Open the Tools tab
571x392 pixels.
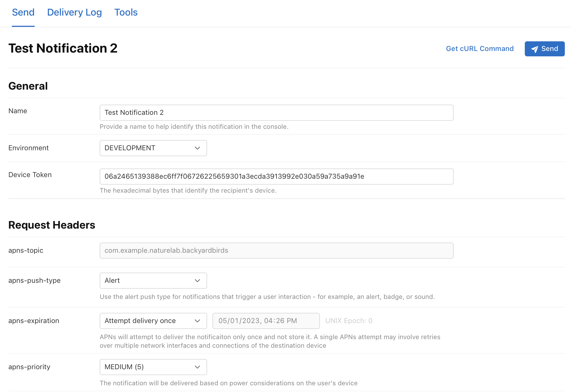click(x=126, y=12)
